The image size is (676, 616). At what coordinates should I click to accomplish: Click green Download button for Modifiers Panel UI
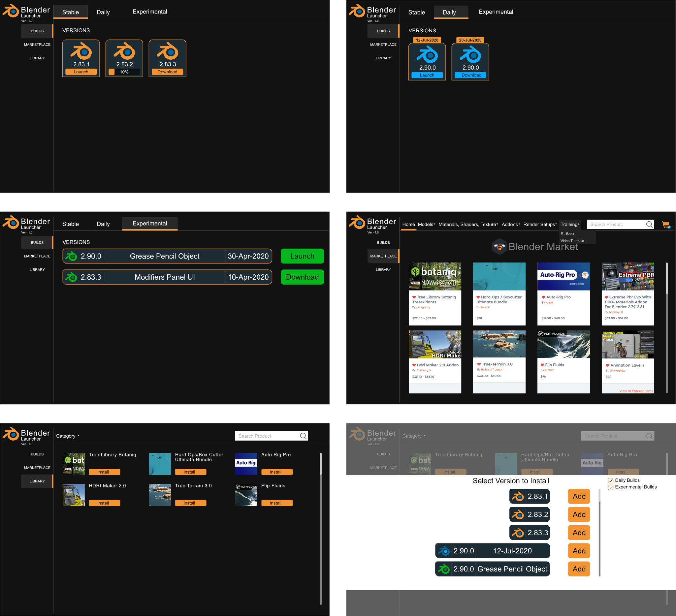click(302, 277)
